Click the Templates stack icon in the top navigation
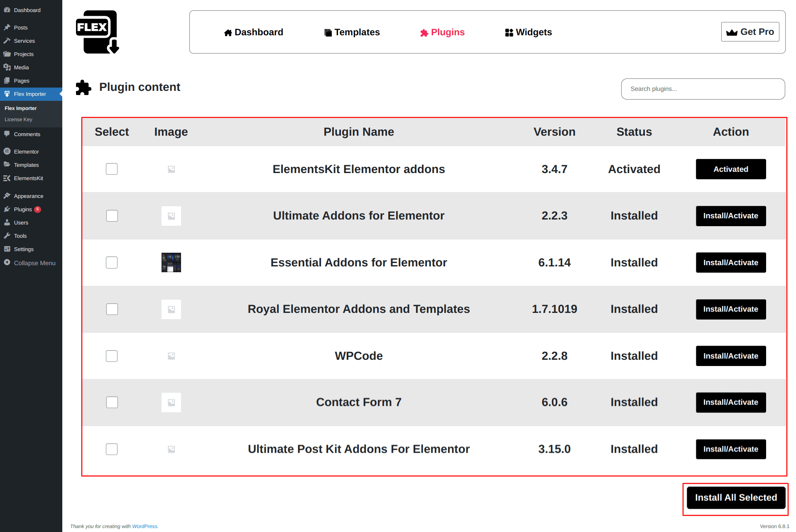Image resolution: width=796 pixels, height=532 pixels. click(x=328, y=33)
